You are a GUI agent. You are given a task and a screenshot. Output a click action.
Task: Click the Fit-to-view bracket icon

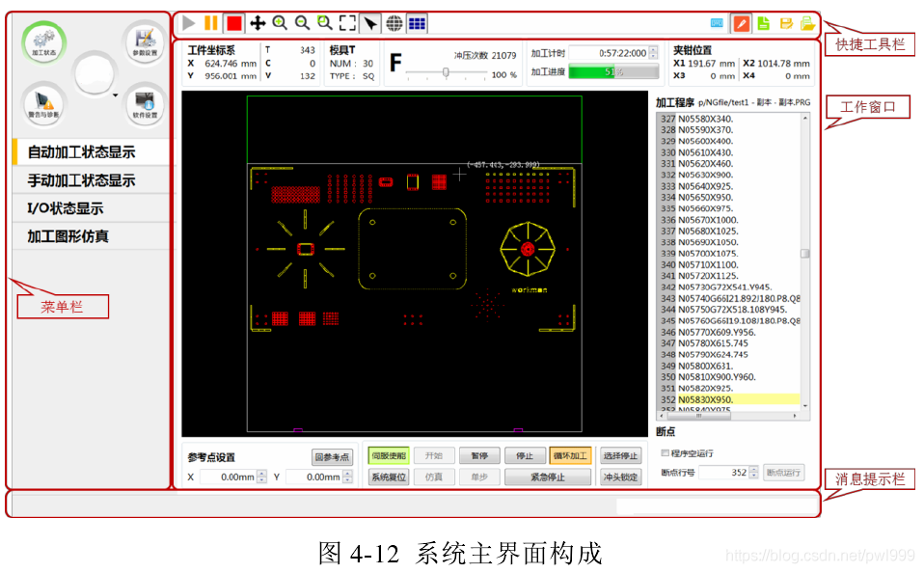coord(348,23)
